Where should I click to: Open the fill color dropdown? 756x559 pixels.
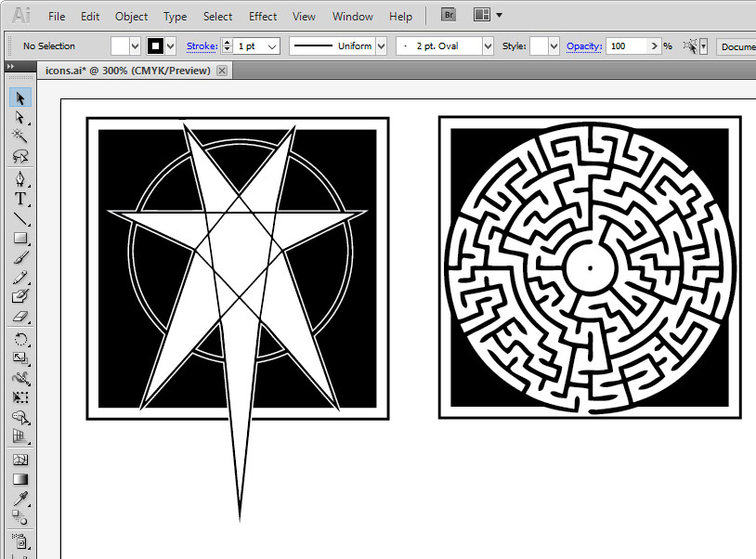pyautogui.click(x=136, y=46)
